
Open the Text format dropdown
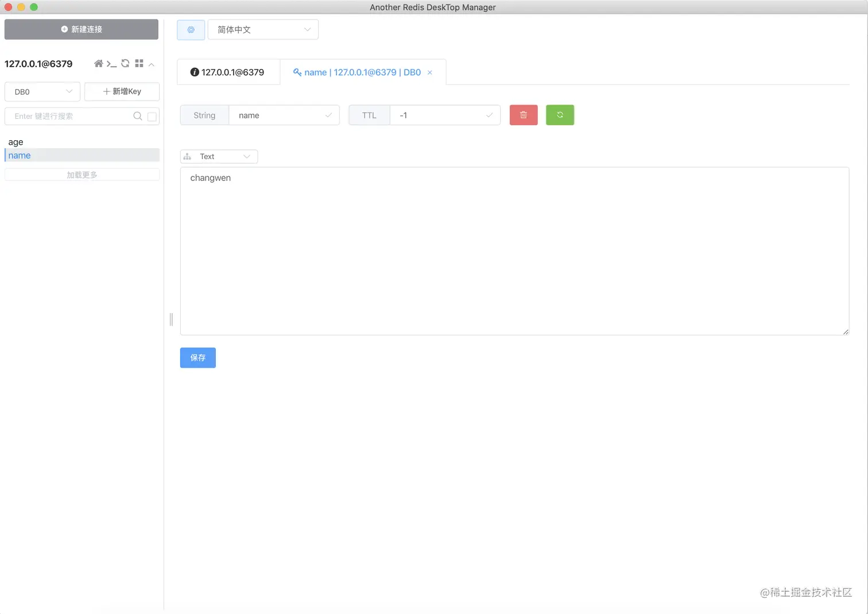coord(219,156)
